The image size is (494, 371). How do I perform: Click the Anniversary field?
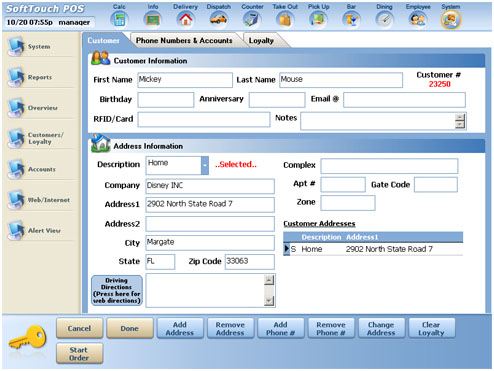pyautogui.click(x=277, y=100)
